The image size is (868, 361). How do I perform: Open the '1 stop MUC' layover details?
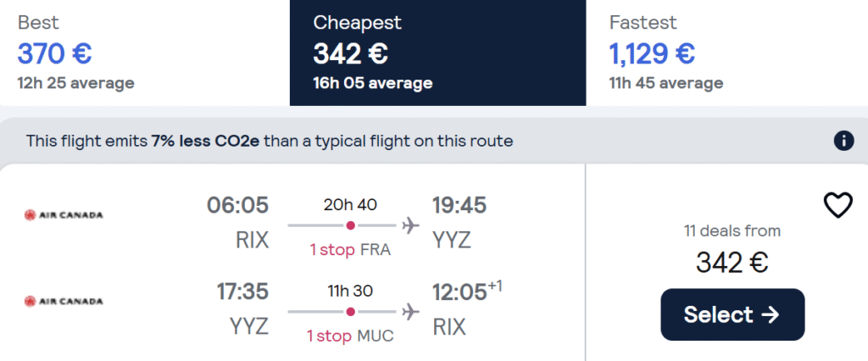[x=351, y=336]
